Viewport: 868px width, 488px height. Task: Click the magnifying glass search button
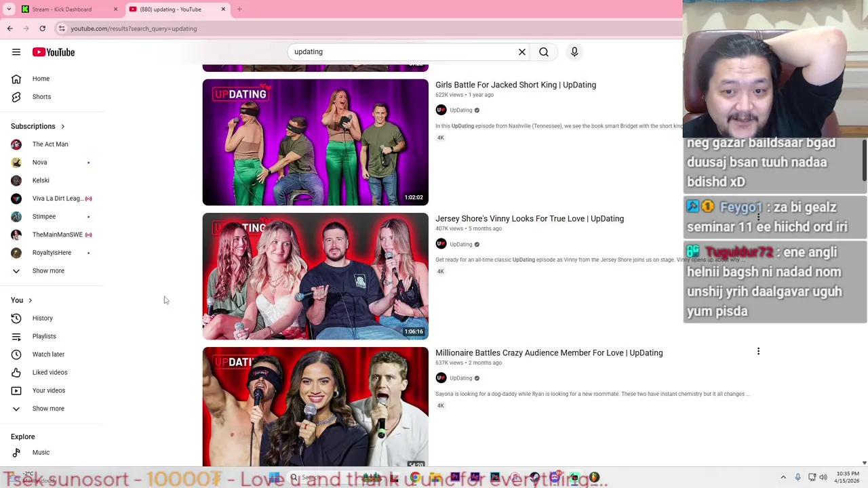[544, 52]
